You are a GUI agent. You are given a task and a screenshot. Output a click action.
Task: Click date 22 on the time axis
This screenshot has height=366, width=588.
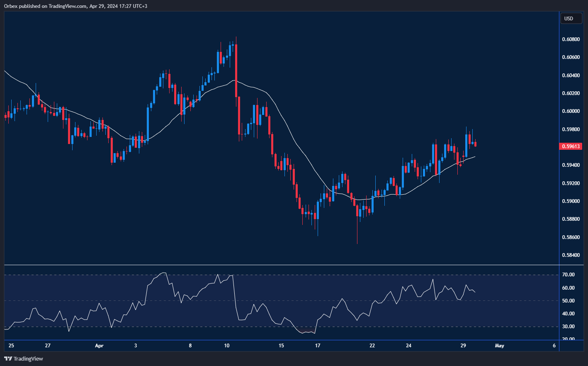click(372, 346)
